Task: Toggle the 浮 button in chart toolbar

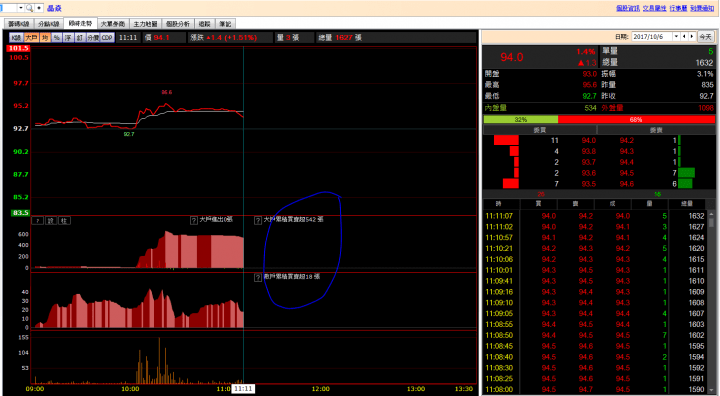Action: (68, 38)
